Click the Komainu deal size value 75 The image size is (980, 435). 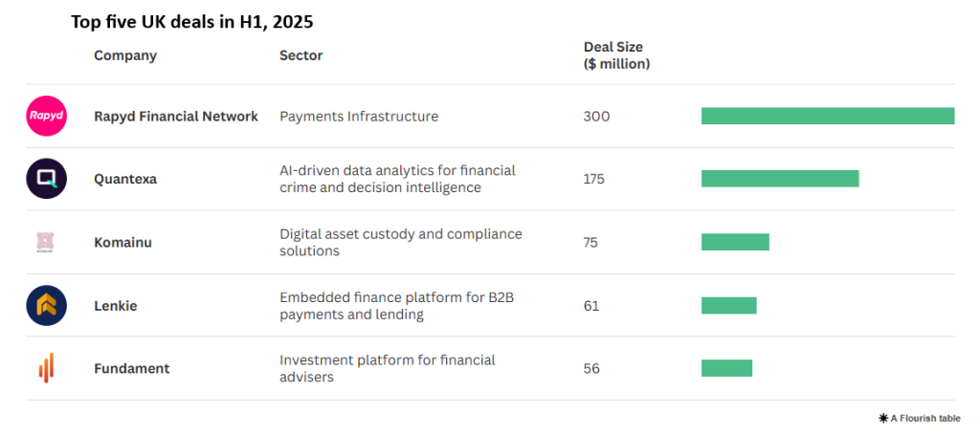[590, 242]
